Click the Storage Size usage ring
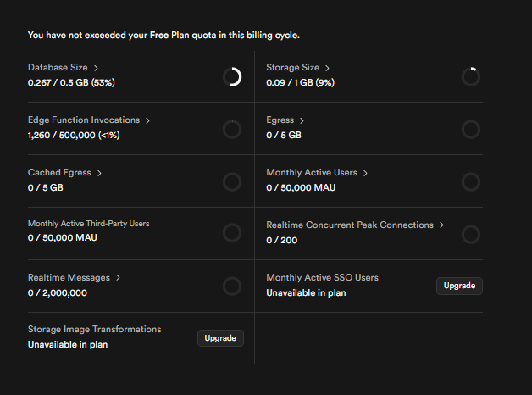The image size is (532, 395). [471, 77]
